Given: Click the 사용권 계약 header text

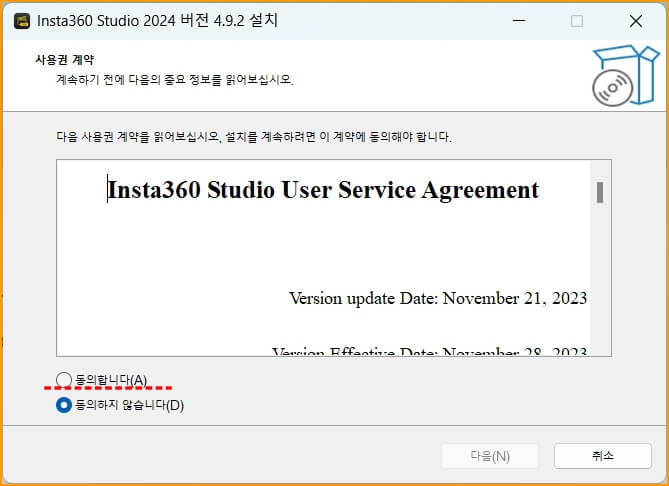Looking at the screenshot, I should click(64, 60).
